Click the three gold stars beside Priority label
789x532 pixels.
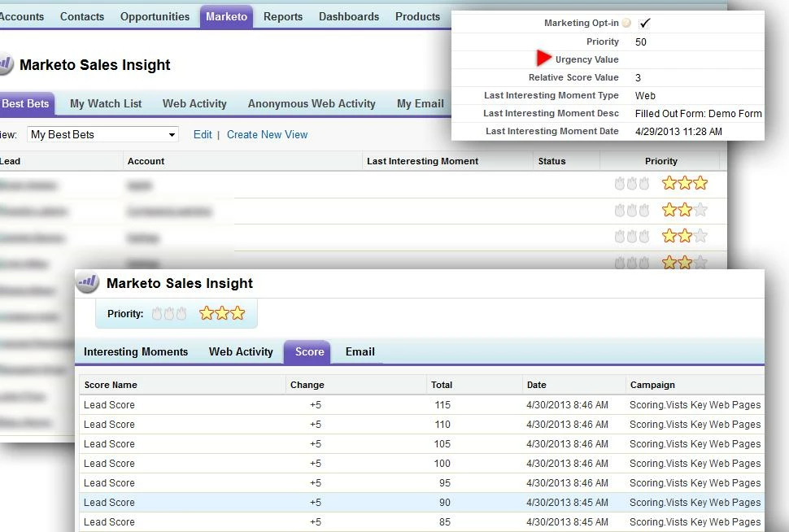222,313
